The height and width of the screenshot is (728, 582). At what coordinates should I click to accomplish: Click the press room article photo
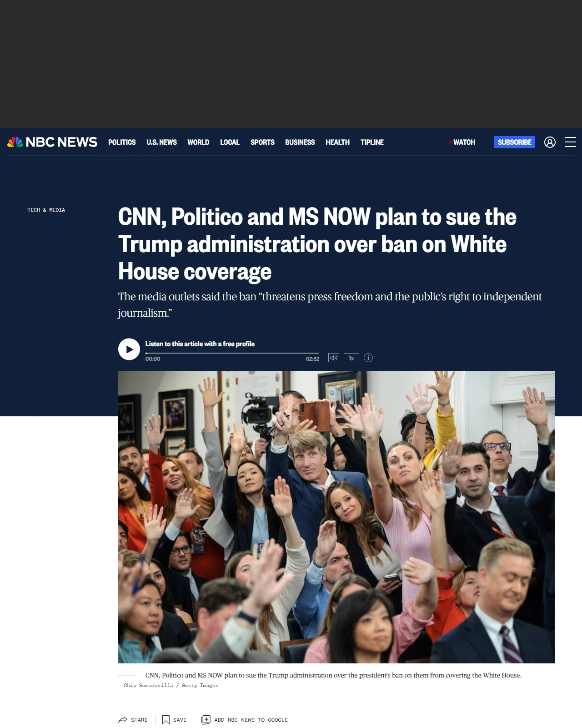336,517
